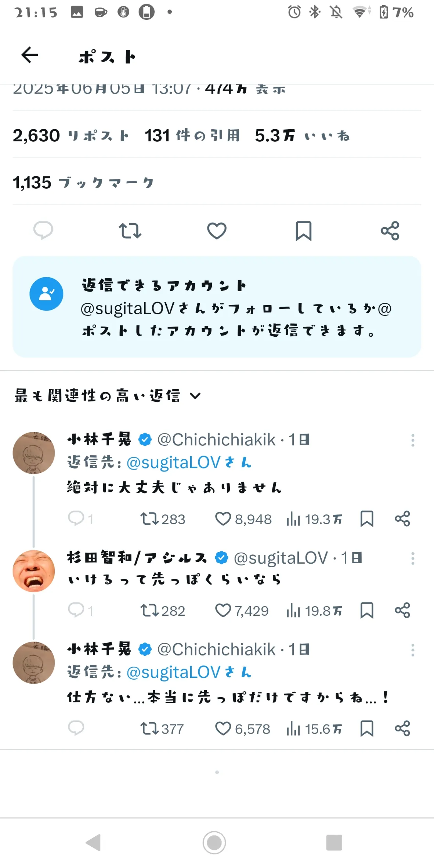
Task: View the 131 件の引用 quotes
Action: click(192, 135)
